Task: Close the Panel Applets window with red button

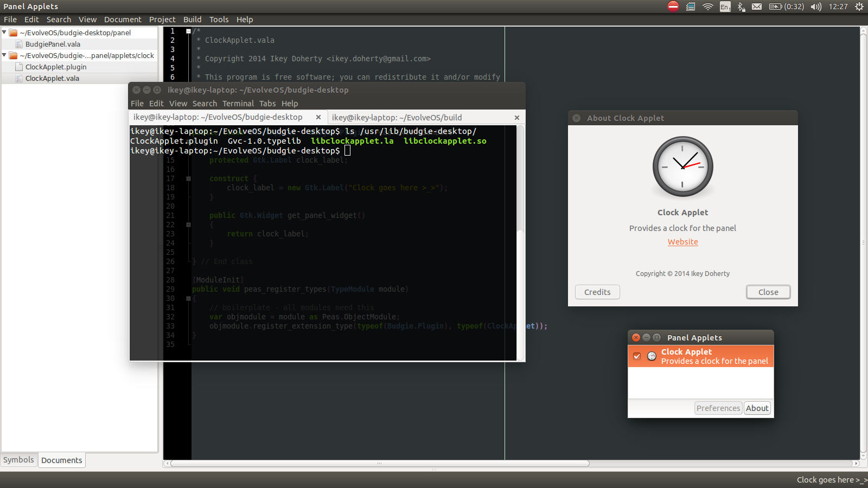Action: 636,337
